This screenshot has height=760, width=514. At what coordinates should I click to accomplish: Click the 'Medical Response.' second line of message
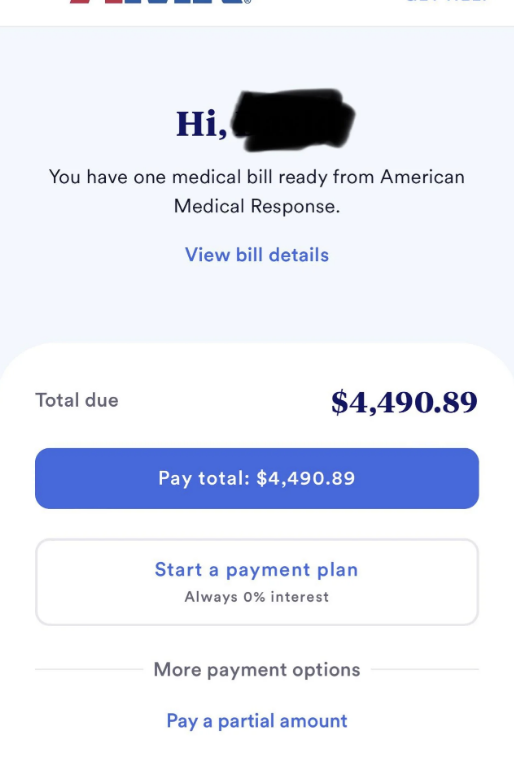pyautogui.click(x=257, y=206)
